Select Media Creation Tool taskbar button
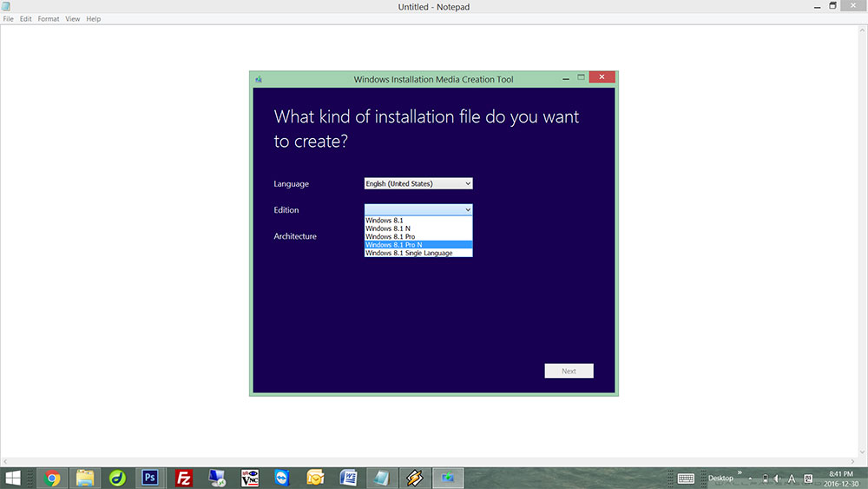This screenshot has height=489, width=868. tap(448, 478)
